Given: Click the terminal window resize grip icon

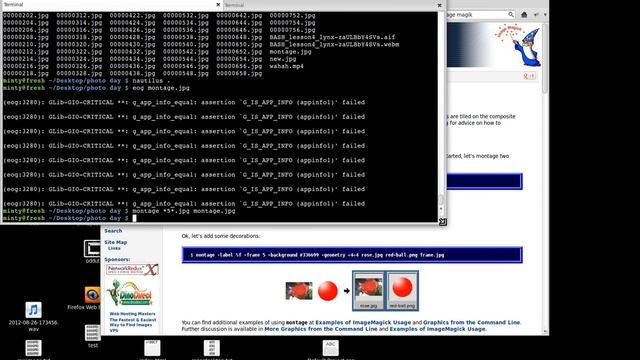Looking at the screenshot, I should point(442,222).
